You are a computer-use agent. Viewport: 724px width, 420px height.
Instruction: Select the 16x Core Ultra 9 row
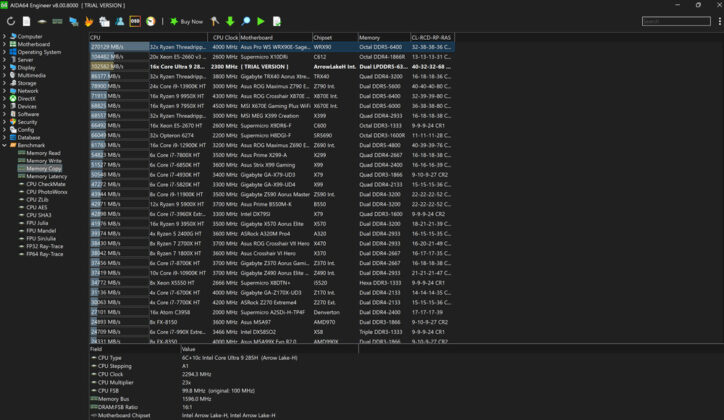[x=272, y=66]
